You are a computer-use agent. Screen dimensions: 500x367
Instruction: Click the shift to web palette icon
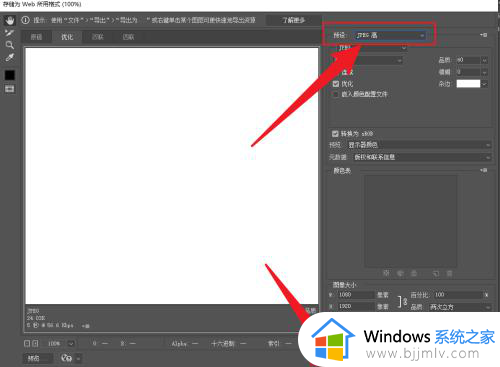pos(400,273)
